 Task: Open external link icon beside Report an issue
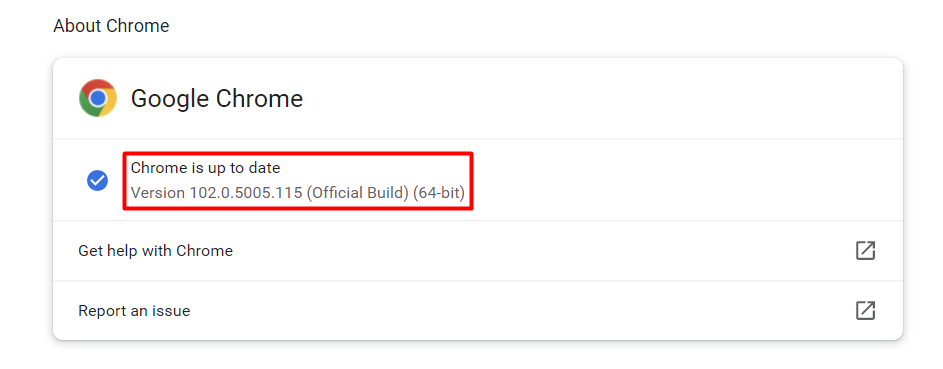tap(865, 311)
